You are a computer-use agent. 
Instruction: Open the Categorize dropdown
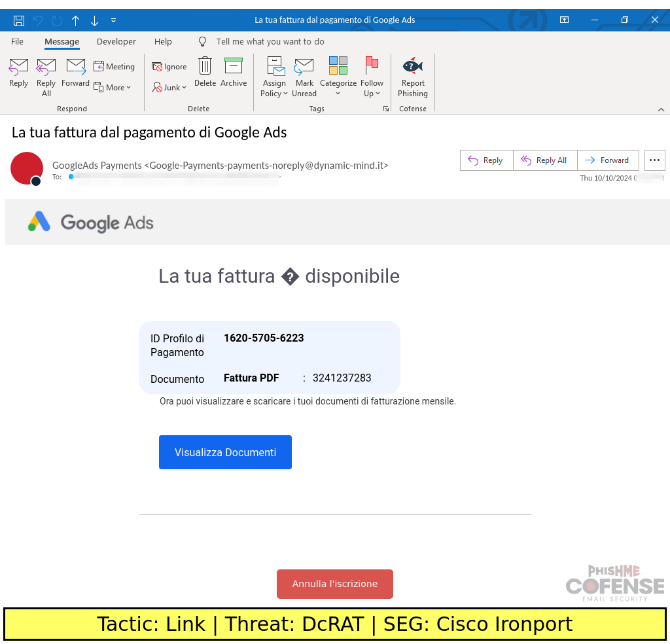(338, 77)
